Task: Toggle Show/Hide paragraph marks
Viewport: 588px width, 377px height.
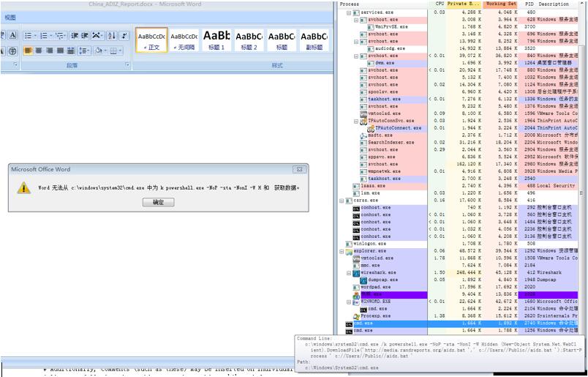Action: tap(124, 36)
